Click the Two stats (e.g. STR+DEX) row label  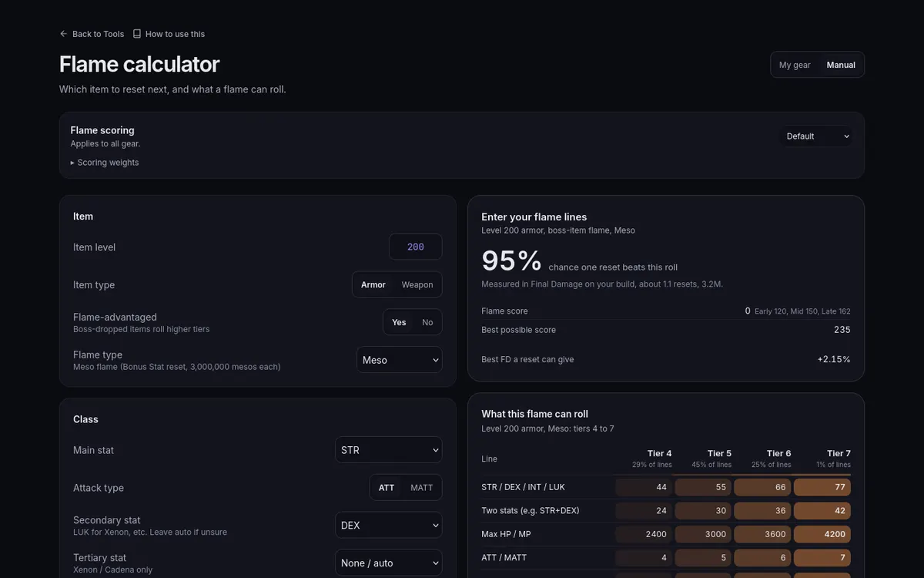[531, 510]
